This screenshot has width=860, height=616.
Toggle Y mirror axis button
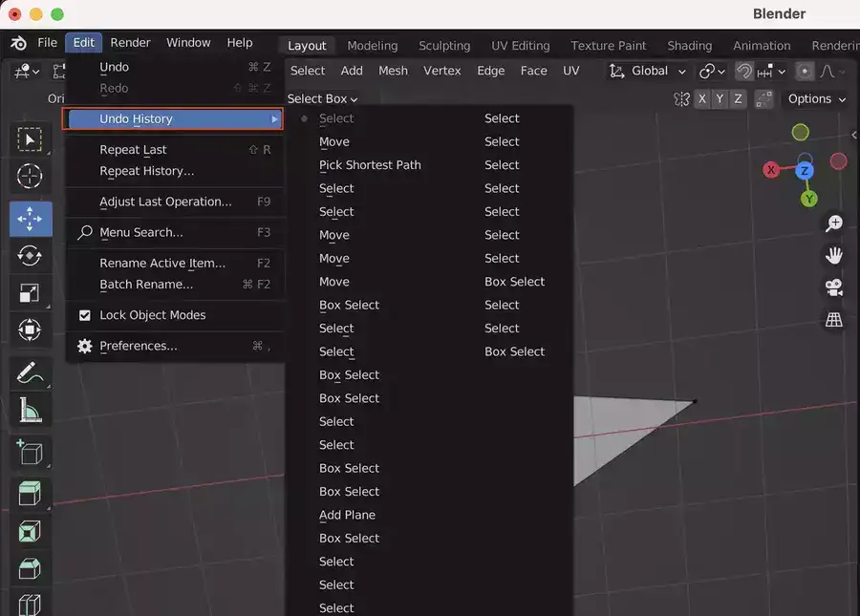(720, 99)
